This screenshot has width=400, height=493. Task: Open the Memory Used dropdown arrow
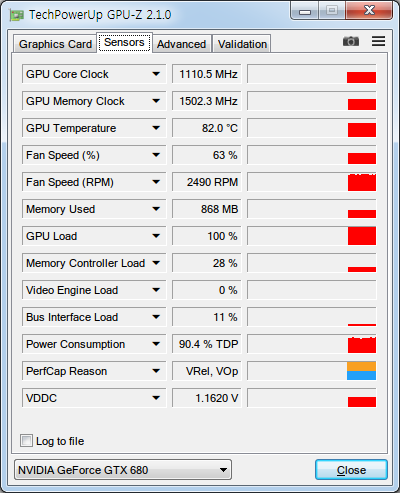click(x=156, y=209)
